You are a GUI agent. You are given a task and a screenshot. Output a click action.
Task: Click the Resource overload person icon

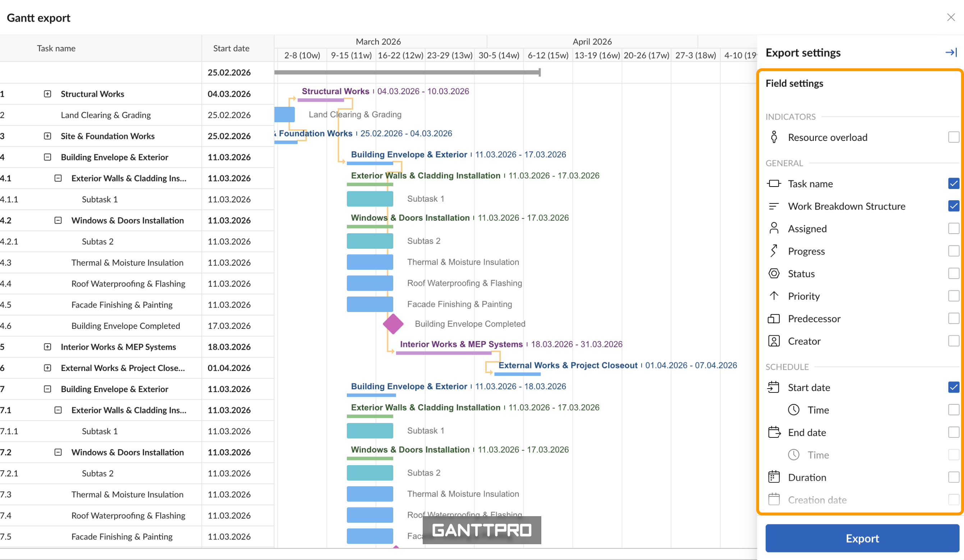(x=774, y=137)
